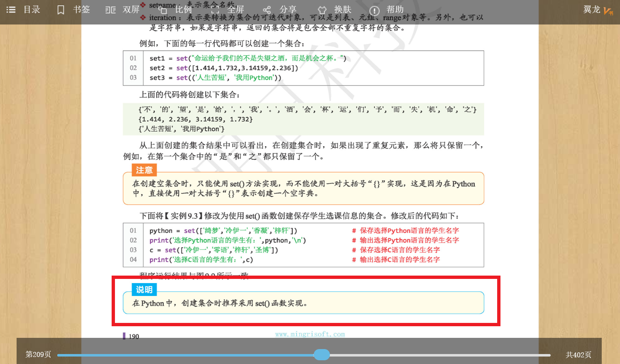Click the 共402页 total pages text
The image size is (620, 364).
click(x=579, y=355)
